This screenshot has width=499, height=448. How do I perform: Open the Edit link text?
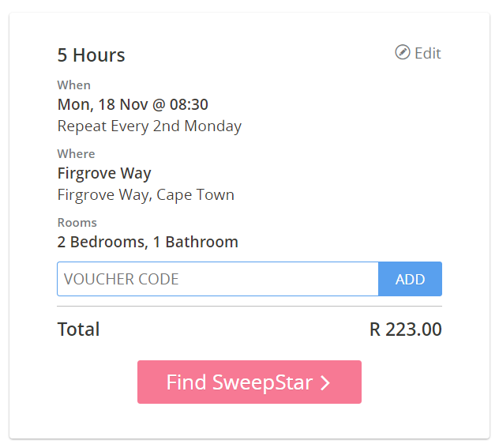pyautogui.click(x=428, y=53)
